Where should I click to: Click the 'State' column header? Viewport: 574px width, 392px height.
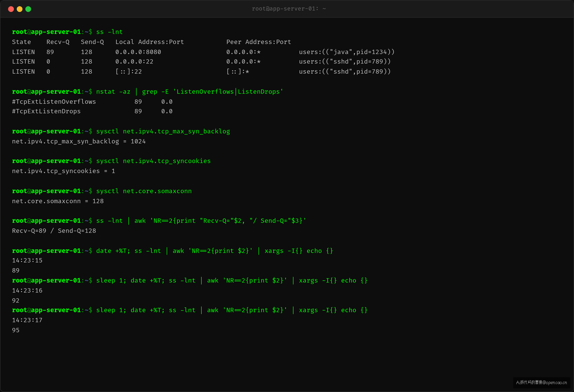pyautogui.click(x=22, y=42)
